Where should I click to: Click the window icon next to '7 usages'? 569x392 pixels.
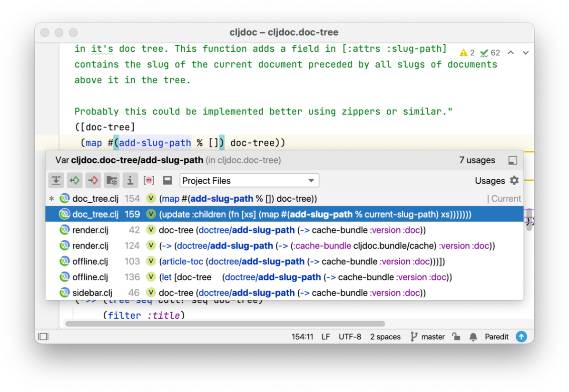tap(513, 160)
